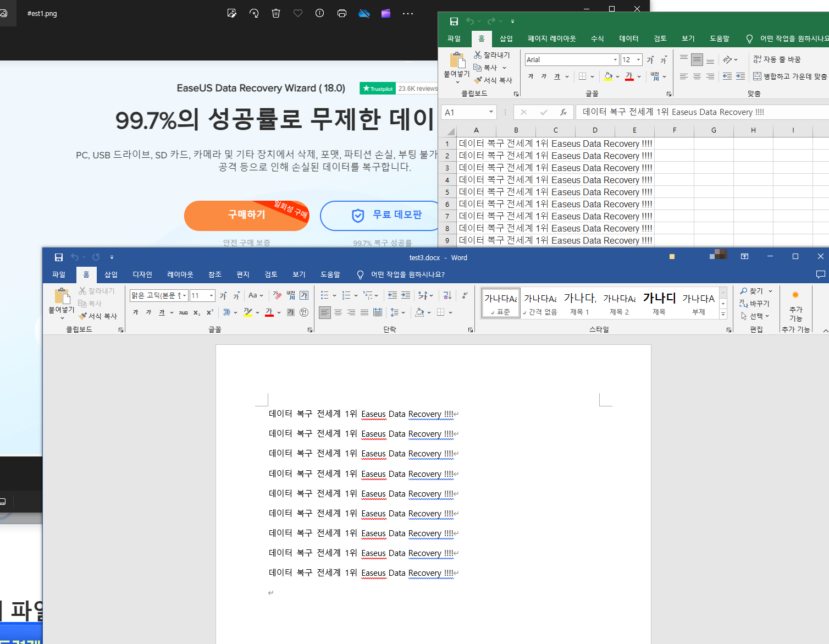This screenshot has width=829, height=644.
Task: Expand the Word styles gallery
Action: tap(723, 315)
